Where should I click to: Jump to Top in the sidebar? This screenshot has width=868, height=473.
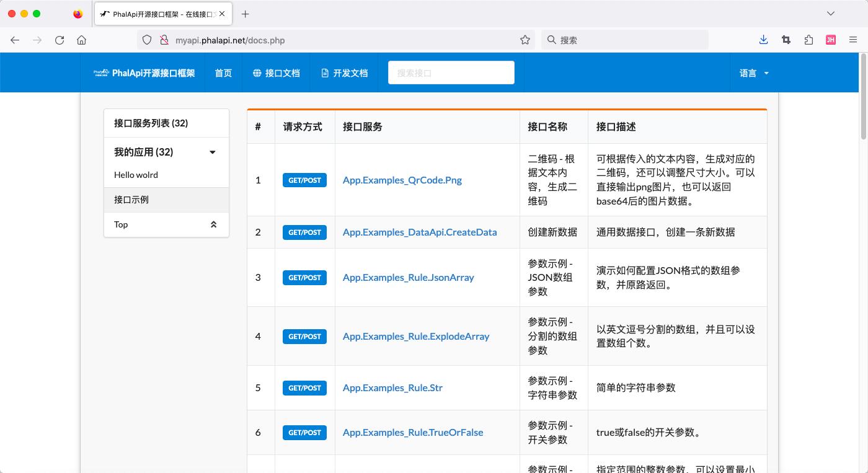pyautogui.click(x=166, y=224)
